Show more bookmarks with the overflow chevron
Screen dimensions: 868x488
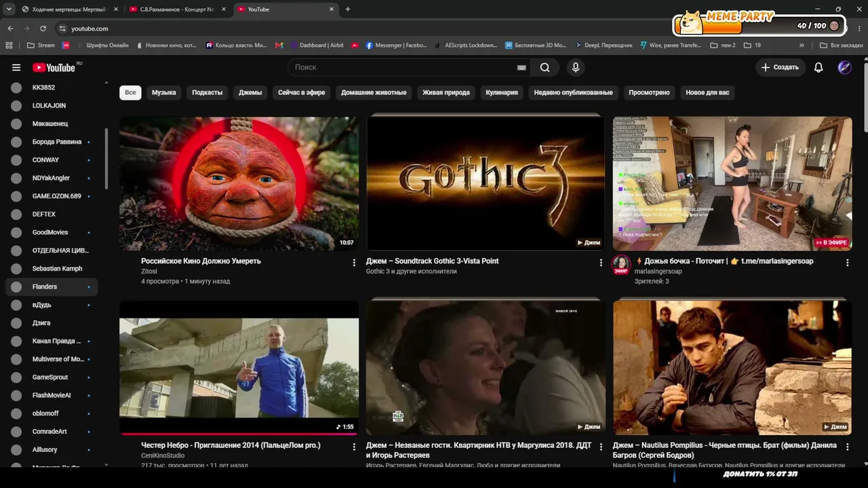802,45
